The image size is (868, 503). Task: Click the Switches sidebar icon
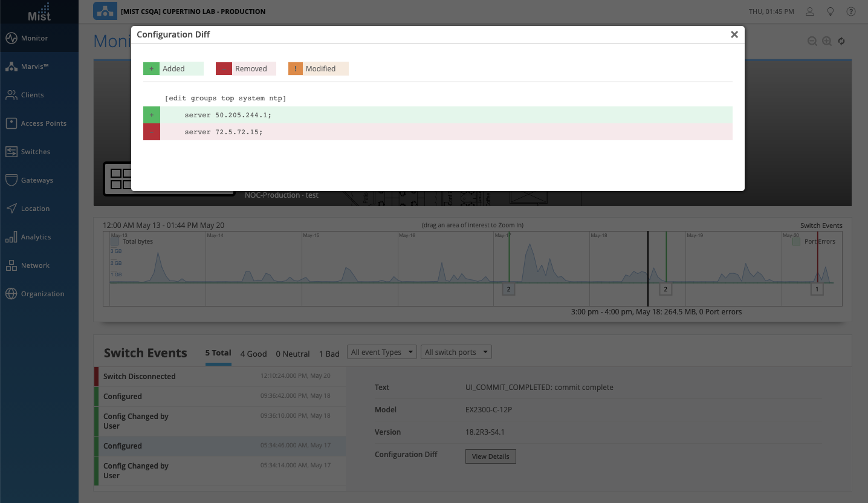point(11,152)
